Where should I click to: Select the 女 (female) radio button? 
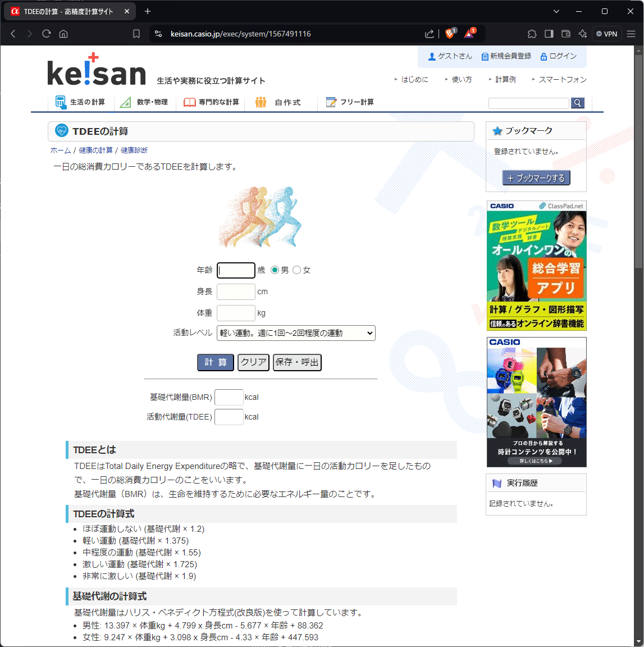(x=296, y=270)
